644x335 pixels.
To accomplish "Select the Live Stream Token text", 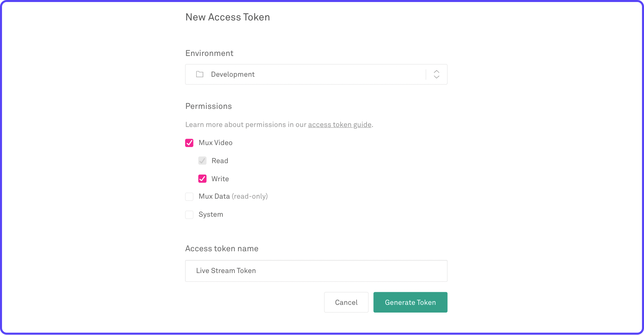I will point(226,271).
